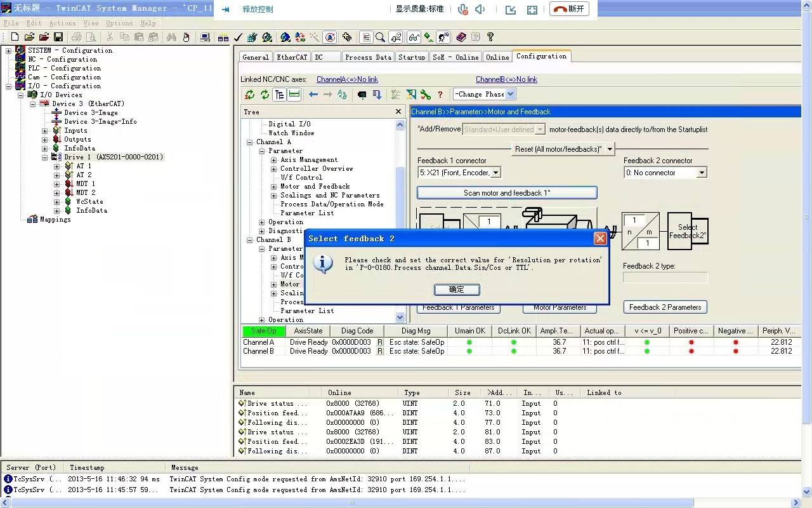Click the Cut scissors icon
This screenshot has height=508, width=812.
coord(110,37)
